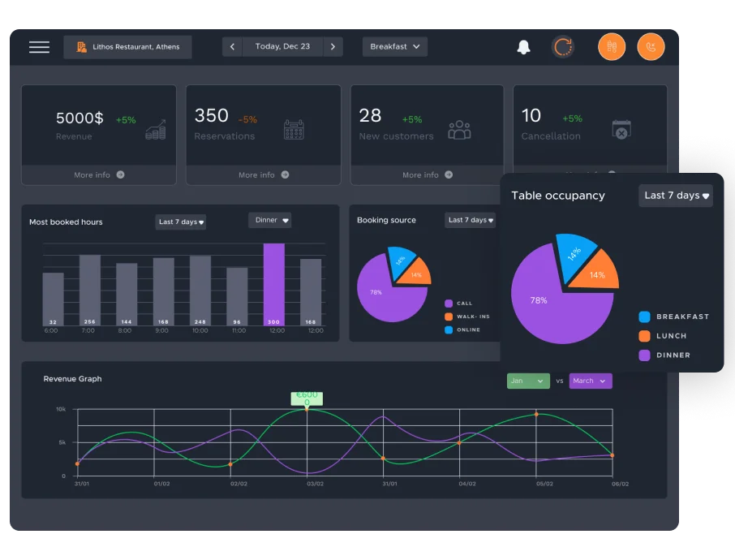The image size is (735, 560).
Task: Click the Reservations More info arrow icon
Action: (x=285, y=174)
